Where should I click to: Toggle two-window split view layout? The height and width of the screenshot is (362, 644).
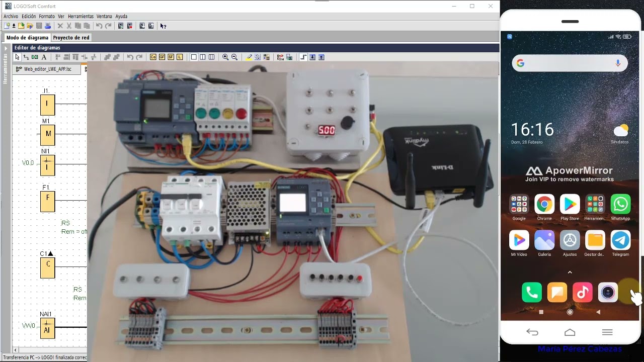pyautogui.click(x=203, y=57)
